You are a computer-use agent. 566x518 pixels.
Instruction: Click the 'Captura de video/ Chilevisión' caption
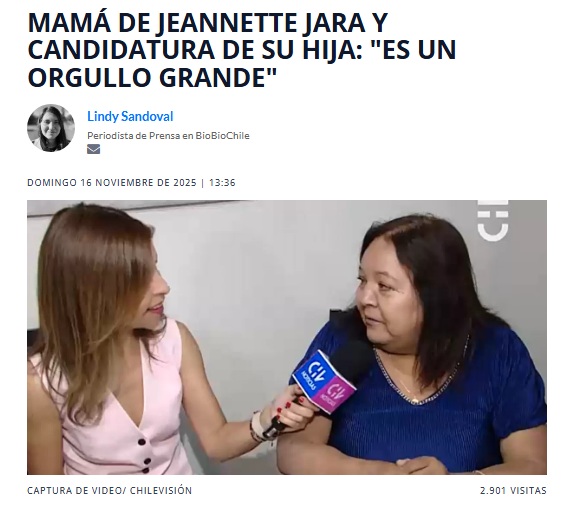109,491
